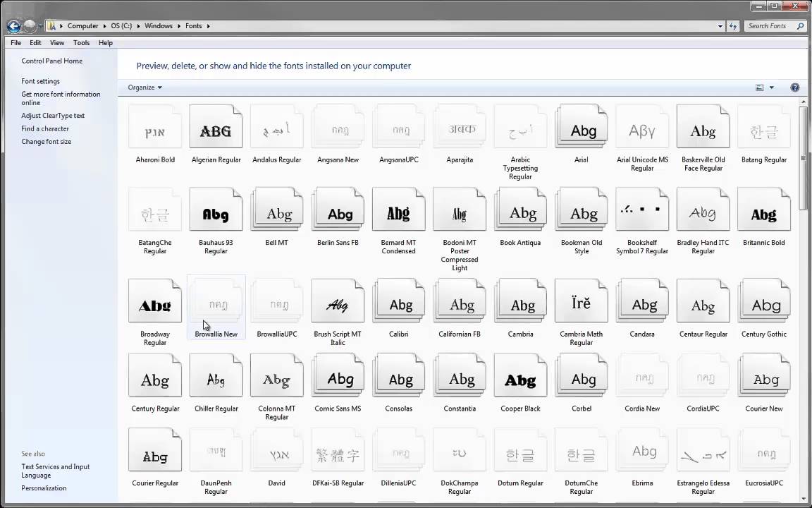Open the Personalization link
This screenshot has width=812, height=508.
coord(44,488)
